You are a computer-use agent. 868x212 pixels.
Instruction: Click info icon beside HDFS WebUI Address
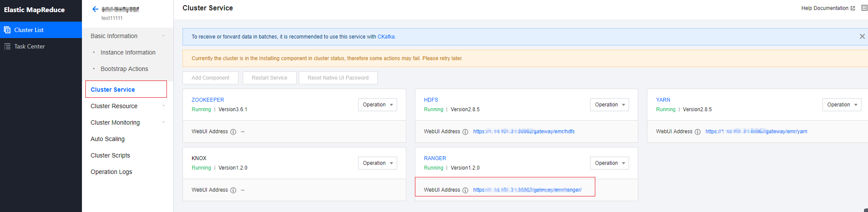tap(465, 132)
